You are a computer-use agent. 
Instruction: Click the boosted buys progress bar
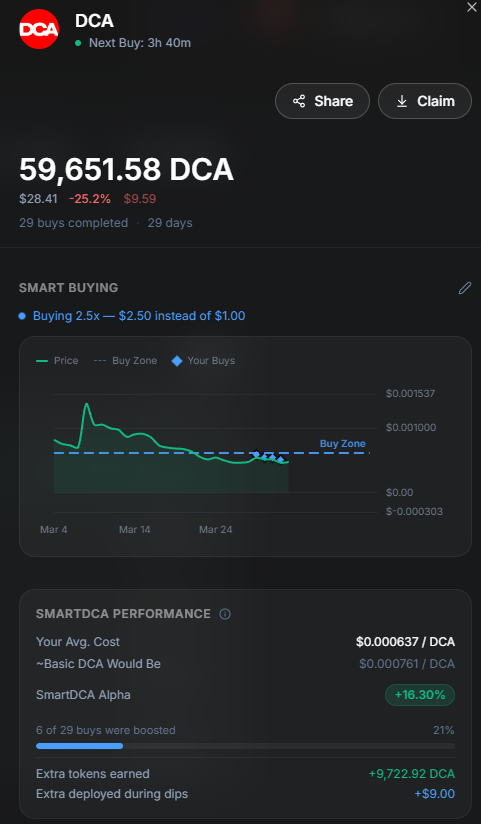coord(245,746)
